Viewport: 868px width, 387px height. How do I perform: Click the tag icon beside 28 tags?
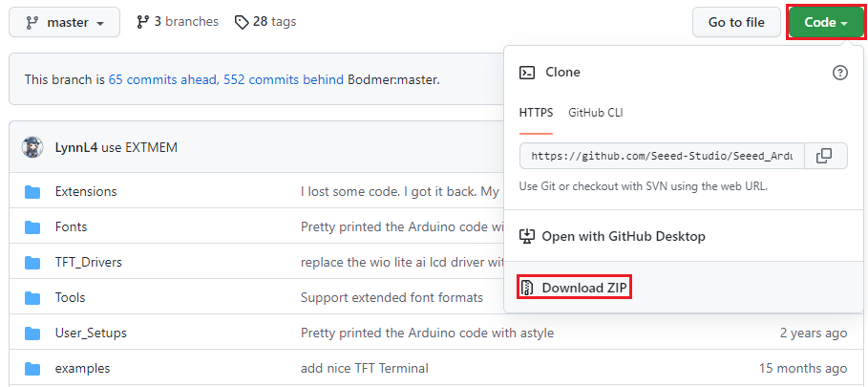pos(242,22)
